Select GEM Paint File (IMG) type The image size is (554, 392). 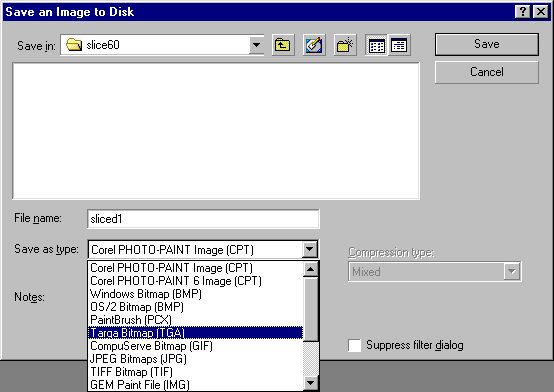pyautogui.click(x=195, y=385)
